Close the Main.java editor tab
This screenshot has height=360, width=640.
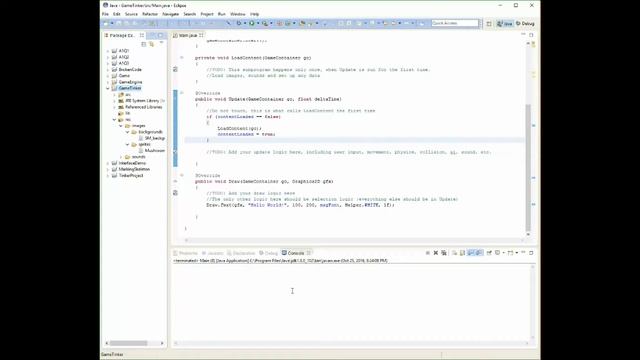[x=201, y=36]
